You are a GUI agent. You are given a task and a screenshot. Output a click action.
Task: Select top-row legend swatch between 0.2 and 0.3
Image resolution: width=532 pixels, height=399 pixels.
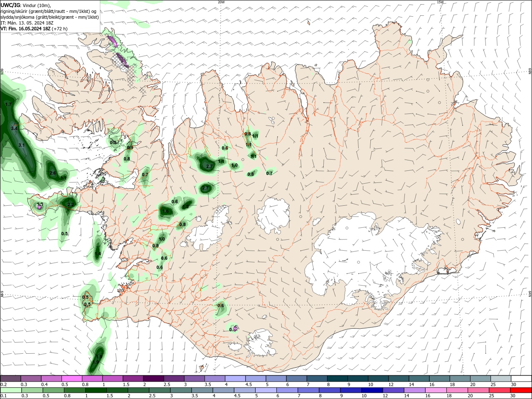(x=10, y=379)
